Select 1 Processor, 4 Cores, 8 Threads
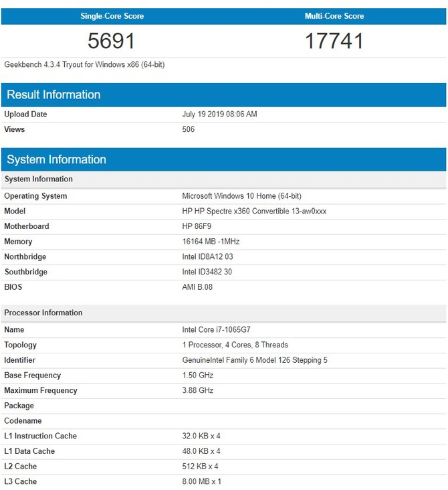The image size is (448, 490). [x=235, y=345]
